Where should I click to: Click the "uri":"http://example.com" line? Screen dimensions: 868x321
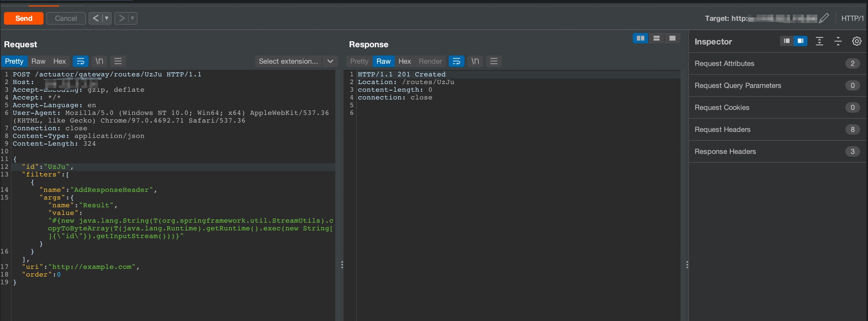(81, 267)
